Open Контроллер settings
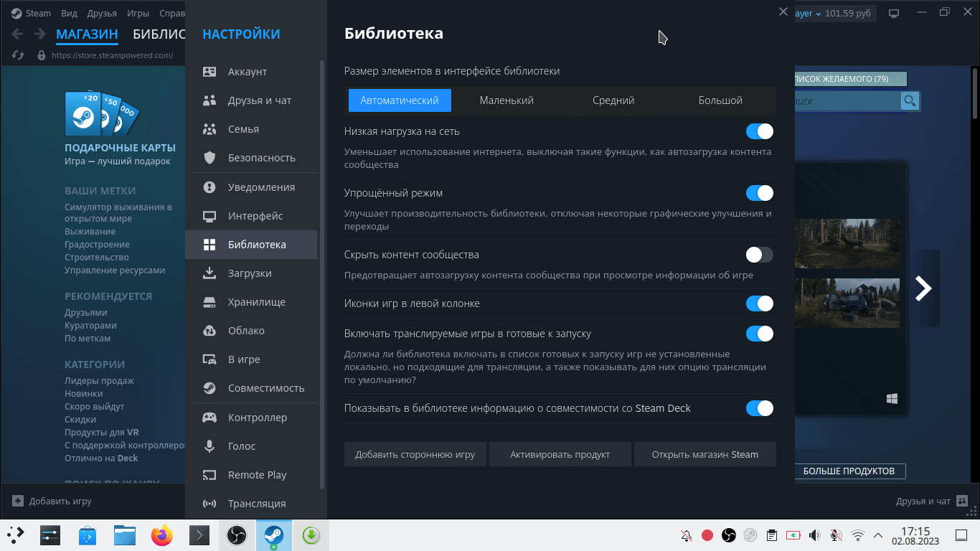Image resolution: width=980 pixels, height=551 pixels. click(x=251, y=418)
